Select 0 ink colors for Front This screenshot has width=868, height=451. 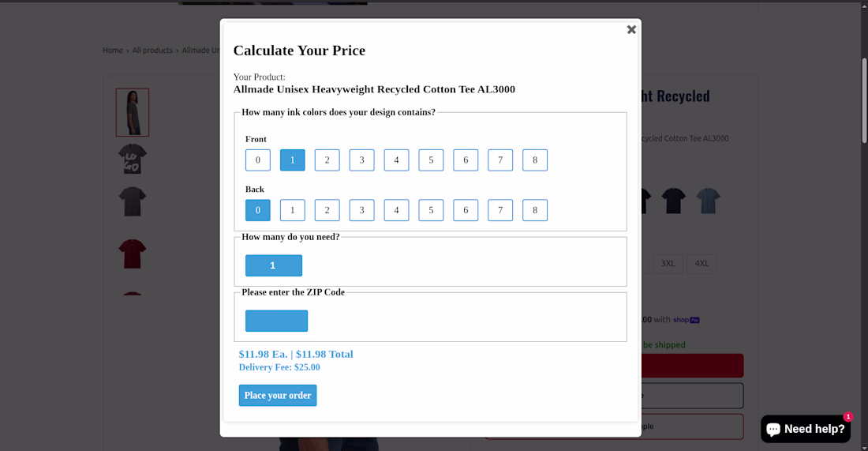[258, 160]
